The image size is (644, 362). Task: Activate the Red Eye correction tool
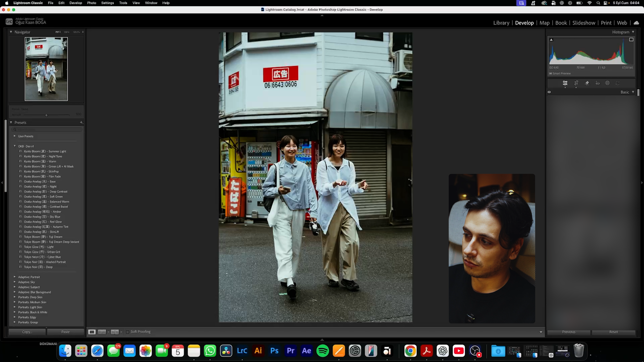(x=597, y=83)
